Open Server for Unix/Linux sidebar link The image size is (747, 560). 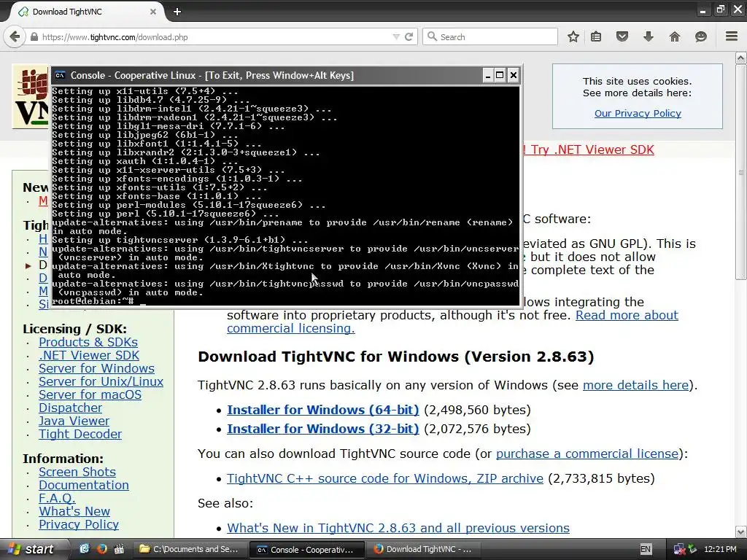point(101,381)
